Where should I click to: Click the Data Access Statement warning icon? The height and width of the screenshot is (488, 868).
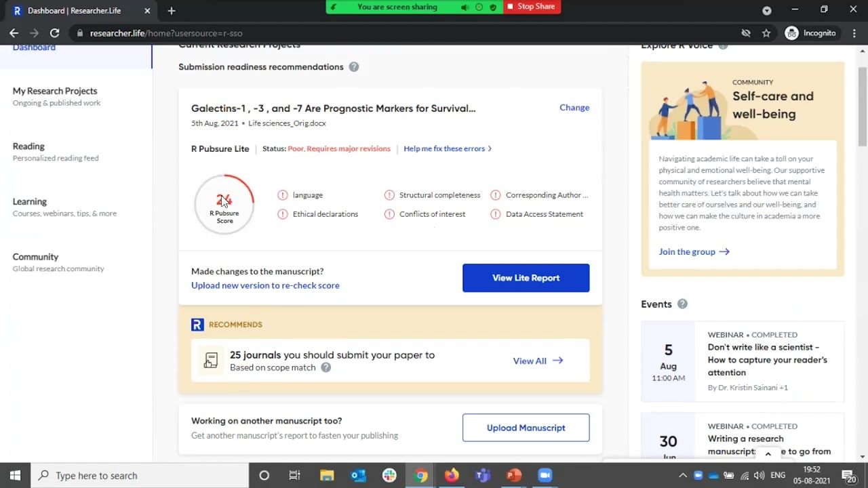click(x=496, y=214)
